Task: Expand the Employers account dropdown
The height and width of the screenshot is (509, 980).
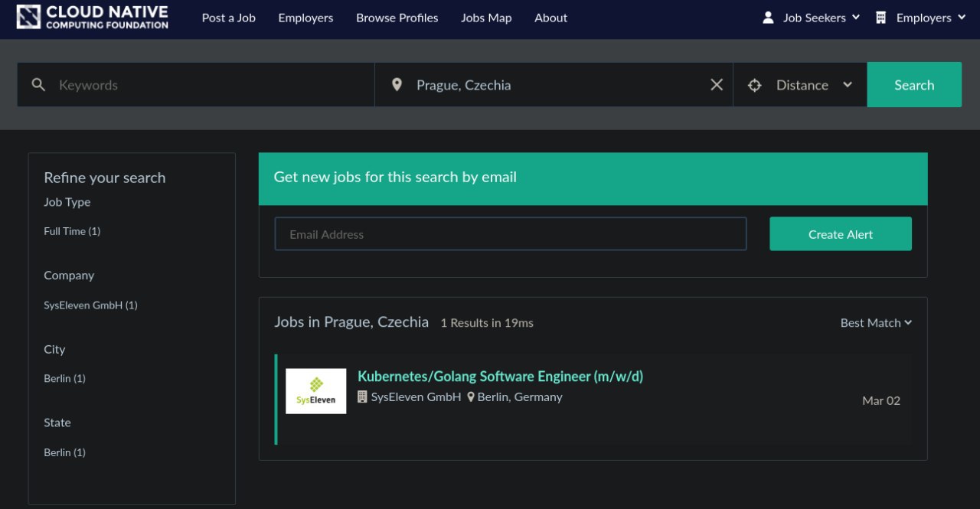Action: [x=921, y=18]
